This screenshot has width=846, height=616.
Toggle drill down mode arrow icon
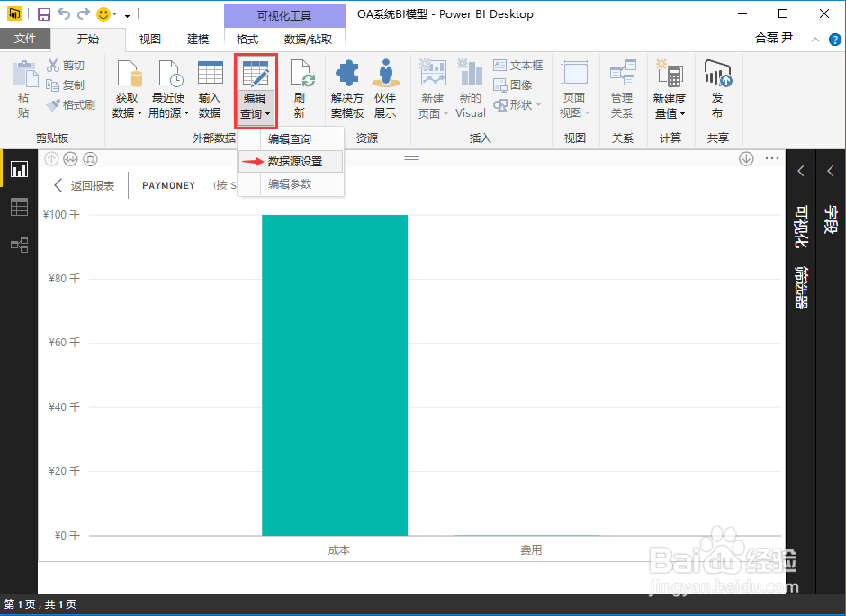point(746,159)
